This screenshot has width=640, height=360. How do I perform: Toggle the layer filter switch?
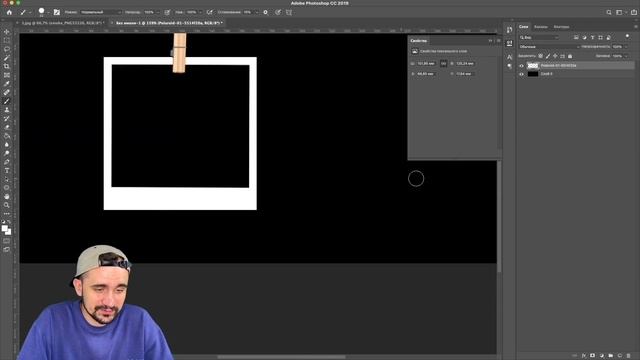tap(627, 37)
